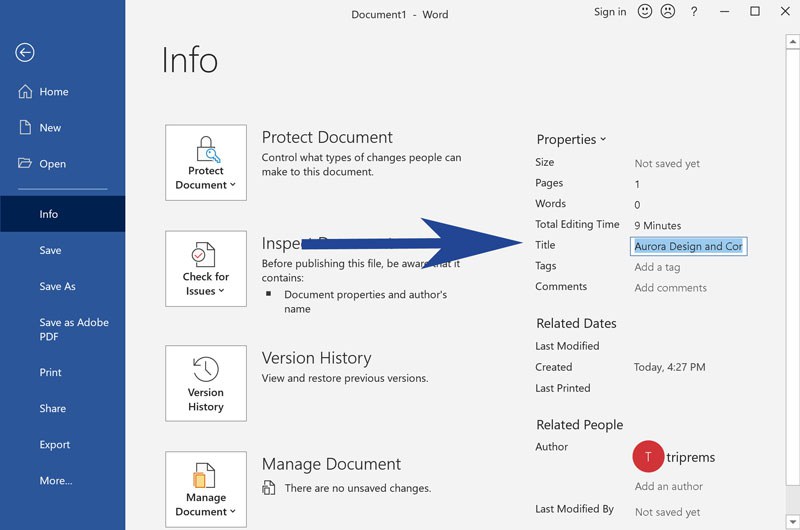Click Add an author field
Viewport: 800px width, 530px height.
click(668, 487)
